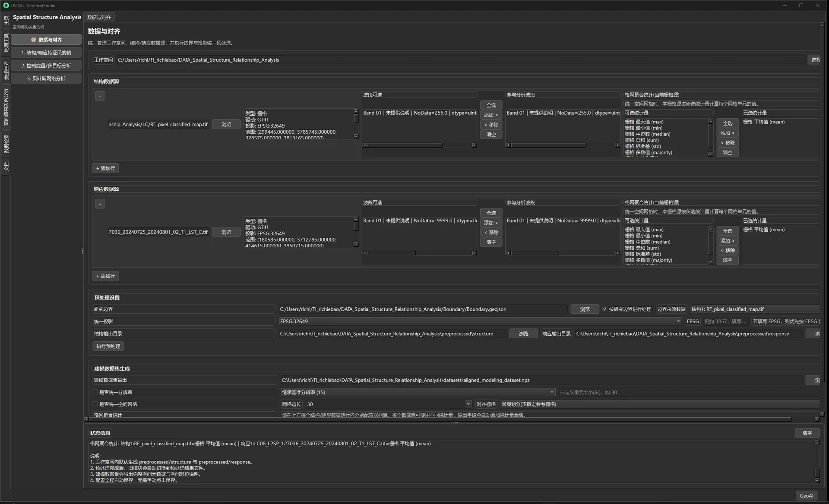The width and height of the screenshot is (829, 504).
Task: Add a row under 结构数据源
Action: [x=105, y=168]
